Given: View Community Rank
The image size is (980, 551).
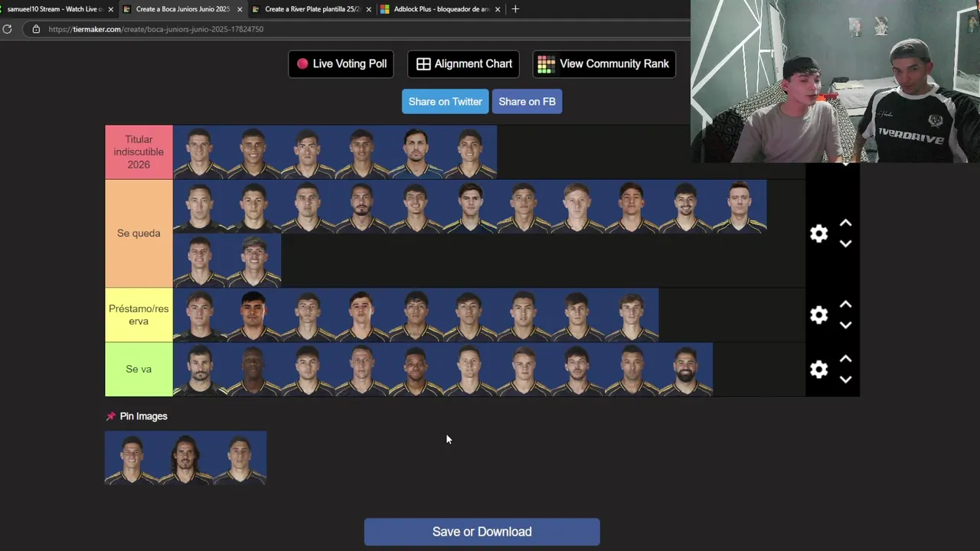Looking at the screenshot, I should tap(604, 64).
